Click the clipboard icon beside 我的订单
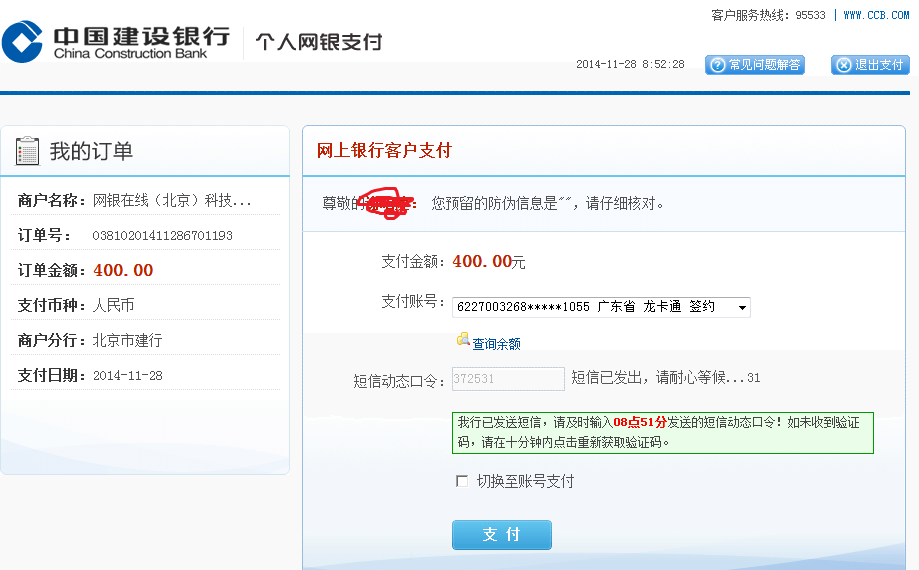The height and width of the screenshot is (570, 919). pyautogui.click(x=27, y=151)
